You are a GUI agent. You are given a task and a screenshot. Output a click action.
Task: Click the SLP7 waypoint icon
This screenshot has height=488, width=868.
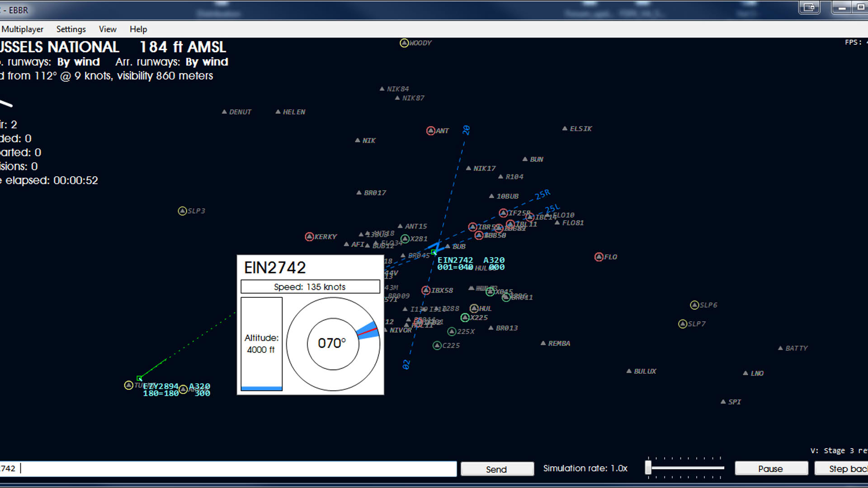(x=683, y=324)
